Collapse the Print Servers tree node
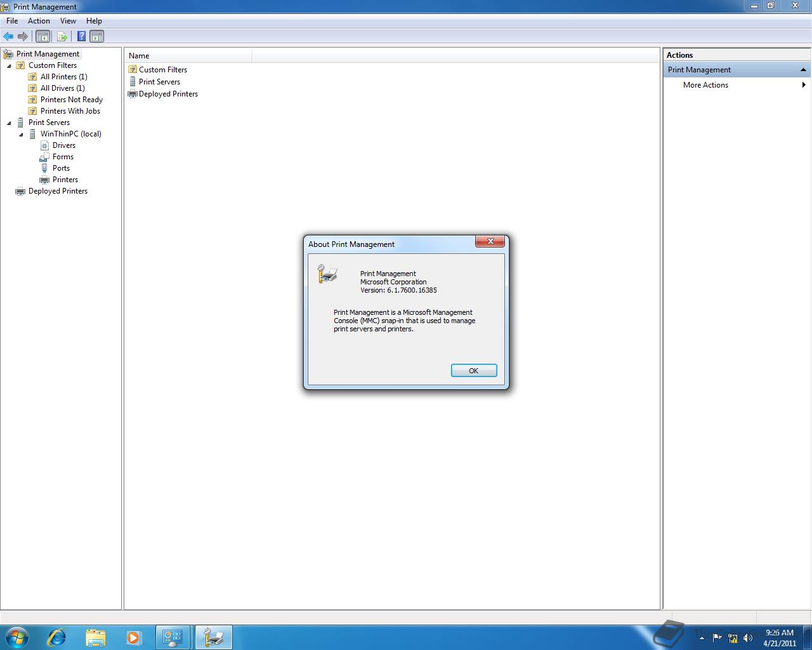 coord(9,123)
